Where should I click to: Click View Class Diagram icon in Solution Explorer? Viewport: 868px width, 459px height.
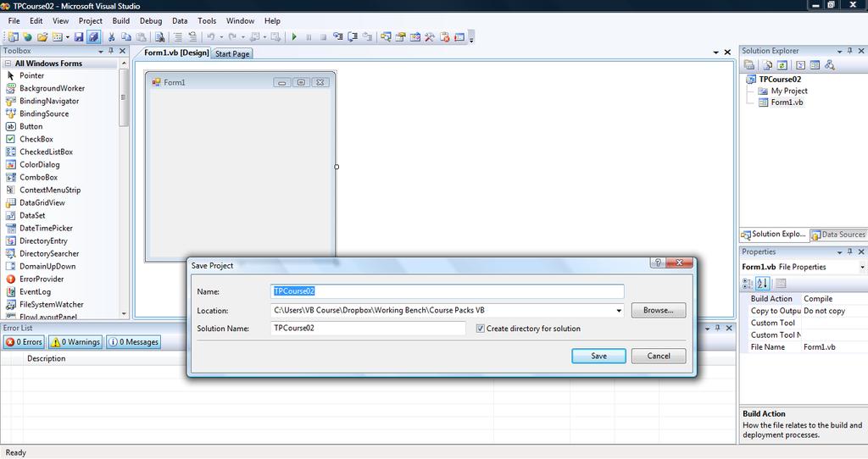point(829,65)
